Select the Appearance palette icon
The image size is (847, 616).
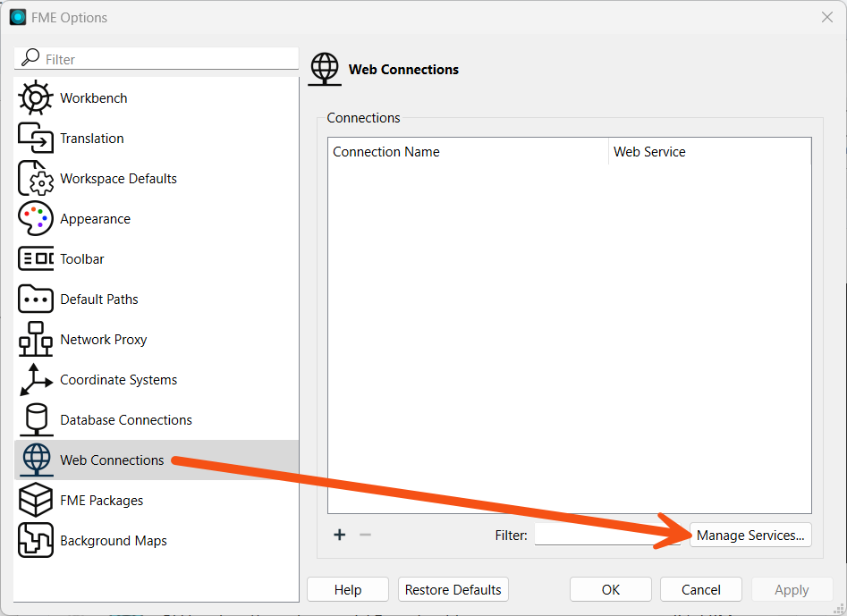point(34,218)
